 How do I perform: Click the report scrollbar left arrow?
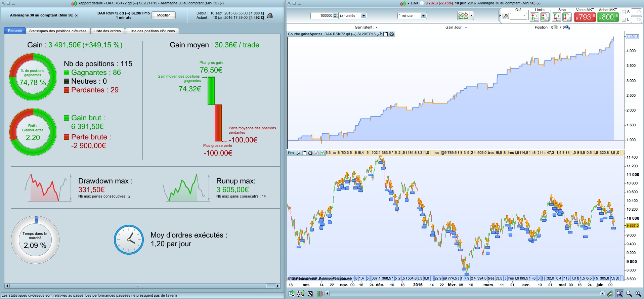pyautogui.click(x=7, y=286)
